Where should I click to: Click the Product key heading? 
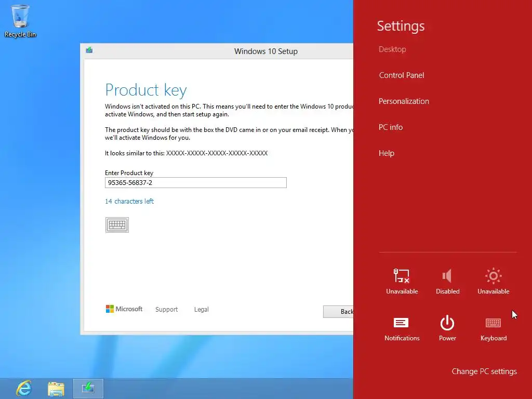[146, 90]
